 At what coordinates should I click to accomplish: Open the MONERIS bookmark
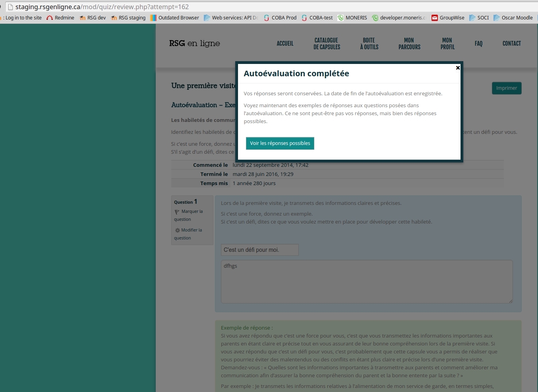coord(352,18)
